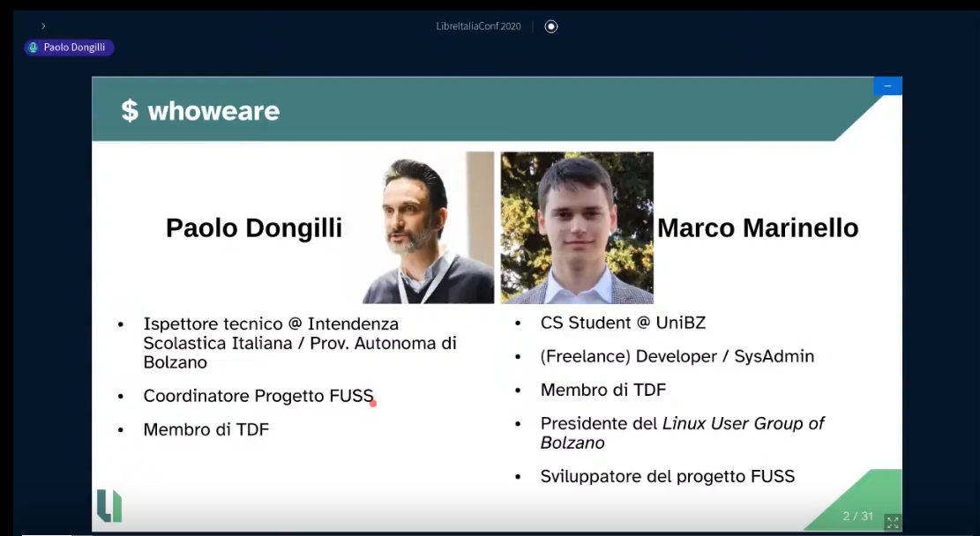
Task: Click the Paolo Dongilli name heading
Action: click(x=254, y=227)
